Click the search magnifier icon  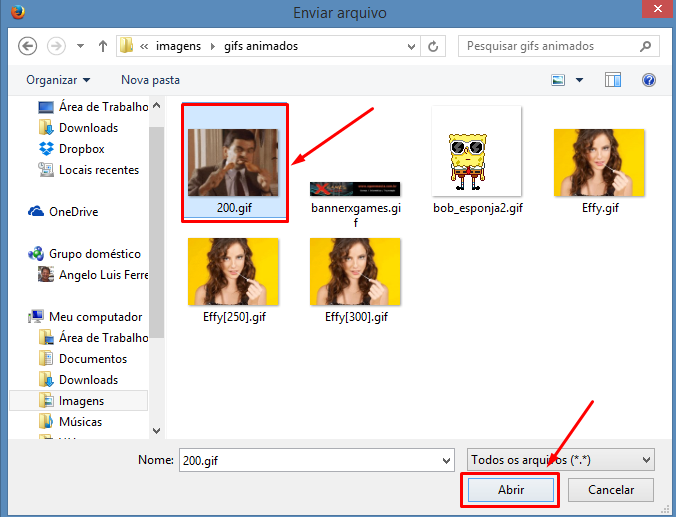tap(645, 46)
